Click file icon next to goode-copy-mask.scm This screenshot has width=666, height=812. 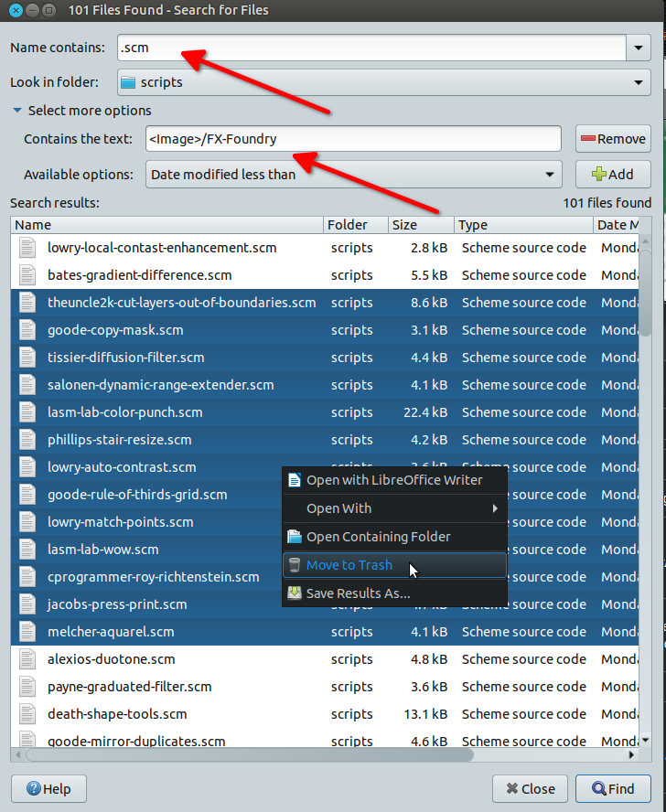tap(27, 330)
